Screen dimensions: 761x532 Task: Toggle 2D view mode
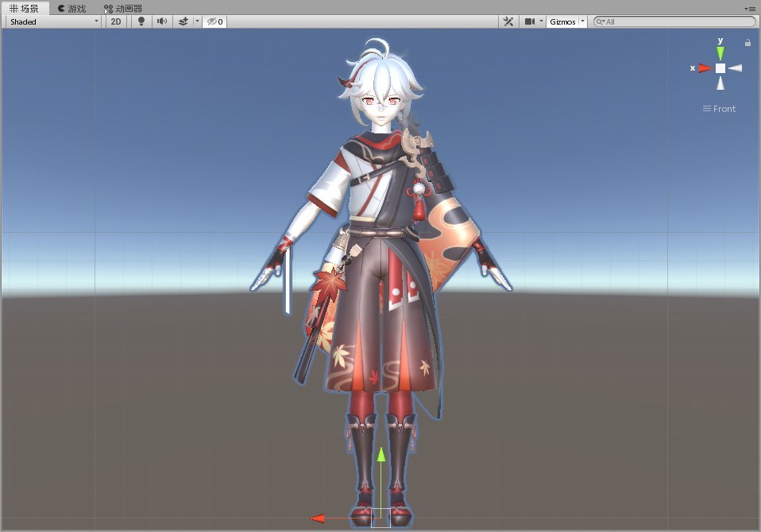click(x=116, y=21)
